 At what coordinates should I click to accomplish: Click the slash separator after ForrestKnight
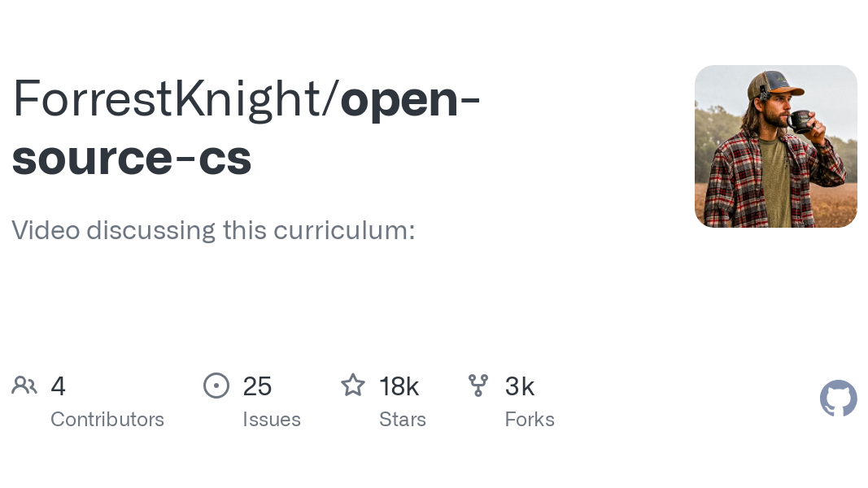click(x=330, y=99)
